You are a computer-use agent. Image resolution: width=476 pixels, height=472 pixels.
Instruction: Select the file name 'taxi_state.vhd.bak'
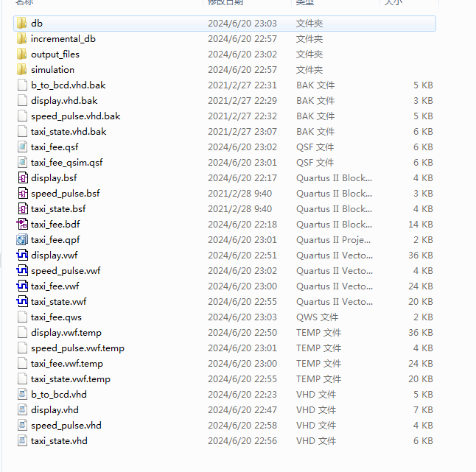coord(69,132)
